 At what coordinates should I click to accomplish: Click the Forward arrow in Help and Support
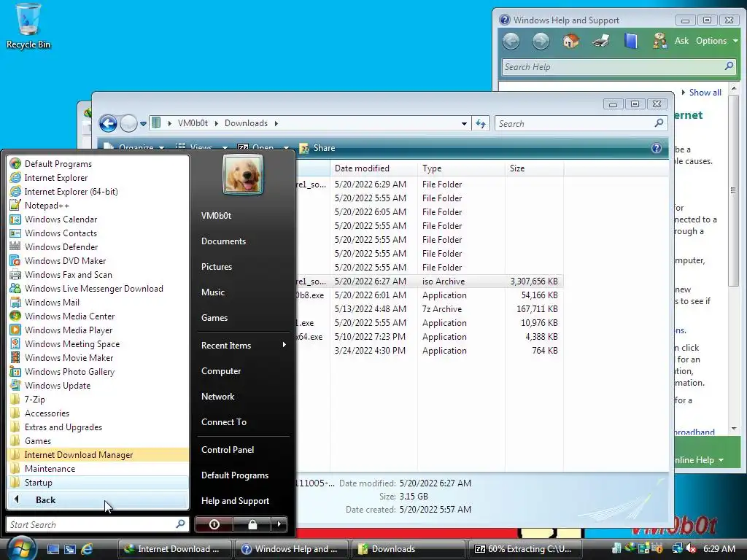pos(541,42)
